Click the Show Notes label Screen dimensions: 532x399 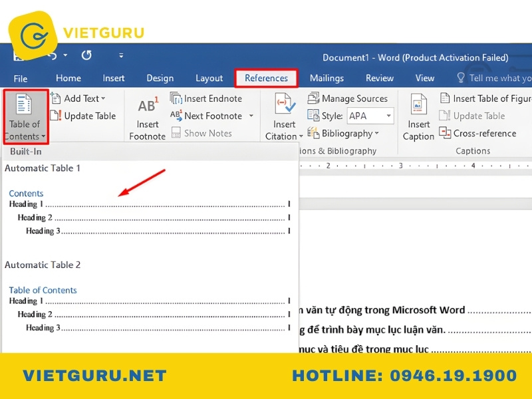click(x=208, y=134)
